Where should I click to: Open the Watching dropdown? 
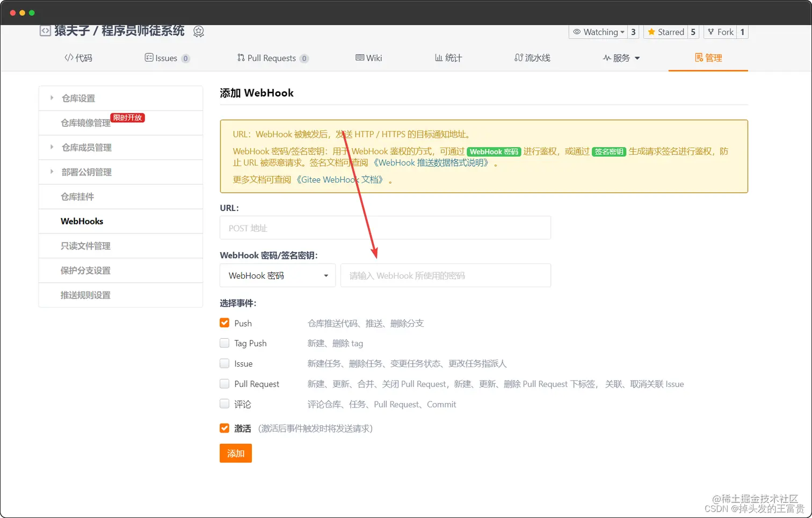pos(598,32)
